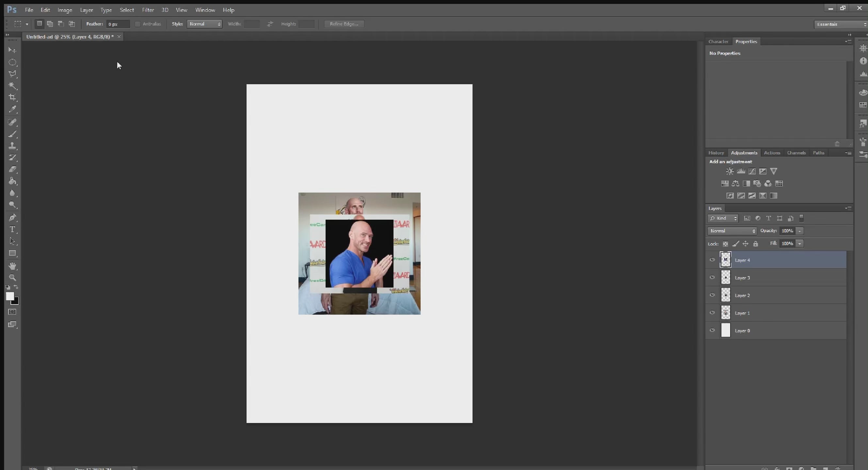Select the Zoom tool
Image resolution: width=868 pixels, height=470 pixels.
[x=12, y=278]
